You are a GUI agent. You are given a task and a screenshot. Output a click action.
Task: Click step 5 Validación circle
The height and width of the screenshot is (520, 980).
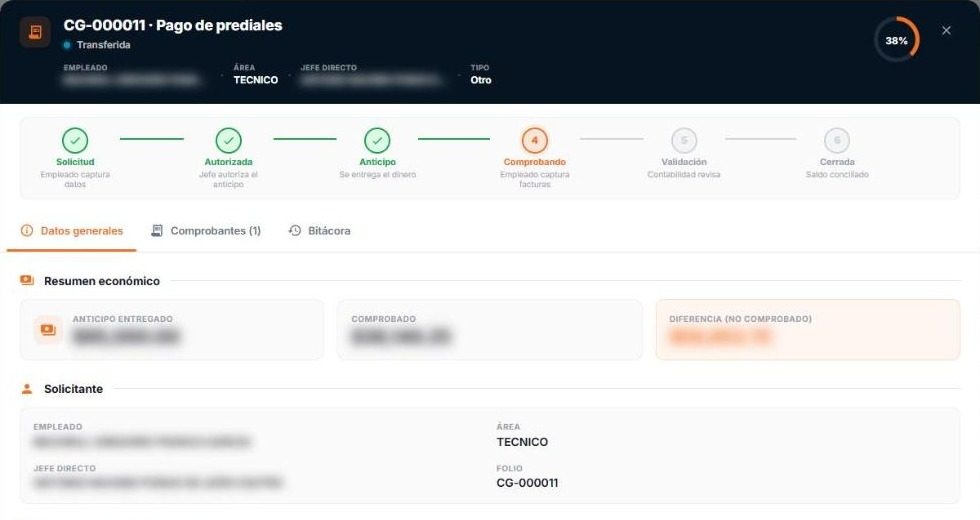coord(684,141)
